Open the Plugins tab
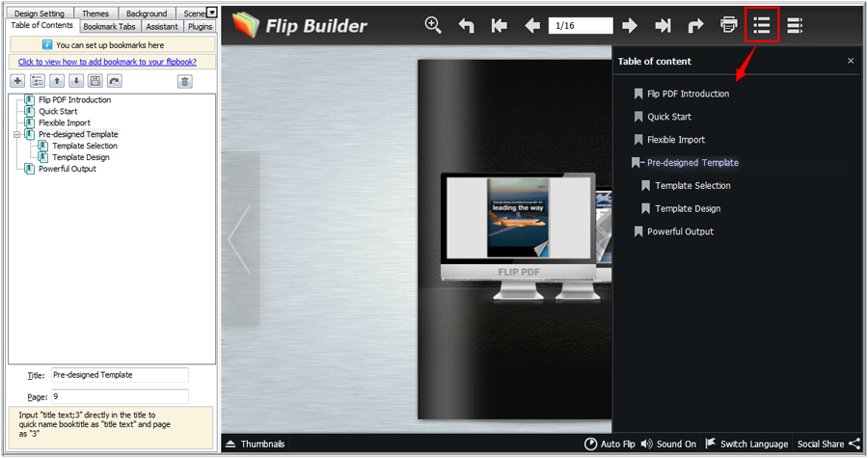868x458 pixels. point(200,27)
